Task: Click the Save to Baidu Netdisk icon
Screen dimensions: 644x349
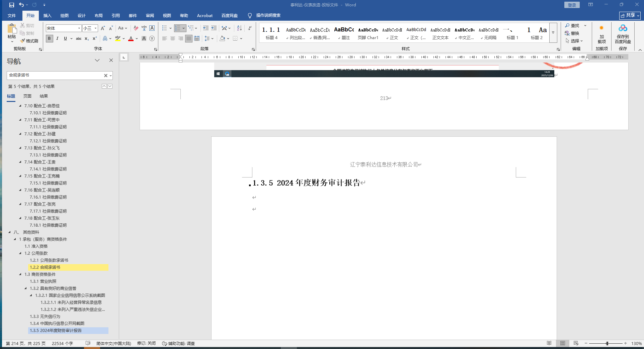Action: click(x=623, y=33)
